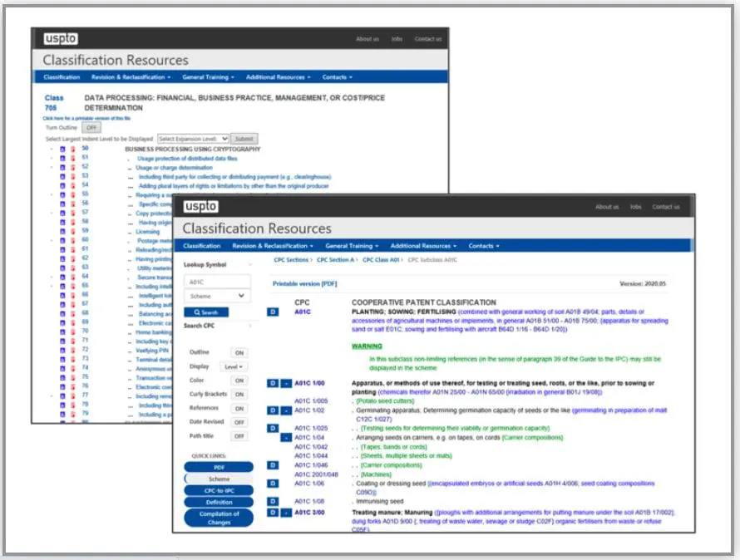Click the Submit button in Class 705 window
The image size is (740, 560).
tap(244, 139)
